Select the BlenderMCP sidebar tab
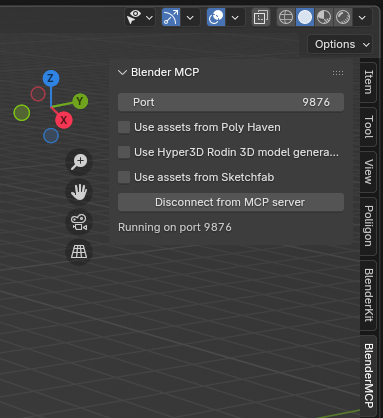The width and height of the screenshot is (383, 418). 368,376
